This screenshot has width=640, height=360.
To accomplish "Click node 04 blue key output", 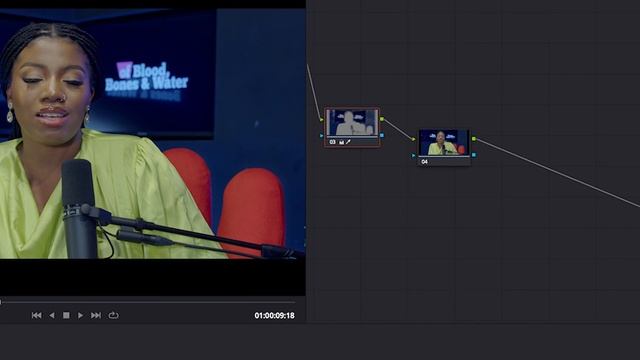I will tap(473, 155).
